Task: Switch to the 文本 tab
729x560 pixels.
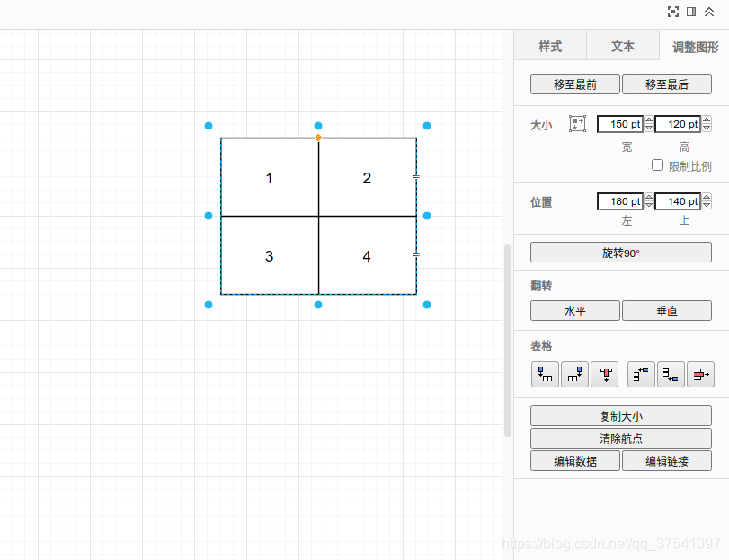Action: click(x=623, y=46)
